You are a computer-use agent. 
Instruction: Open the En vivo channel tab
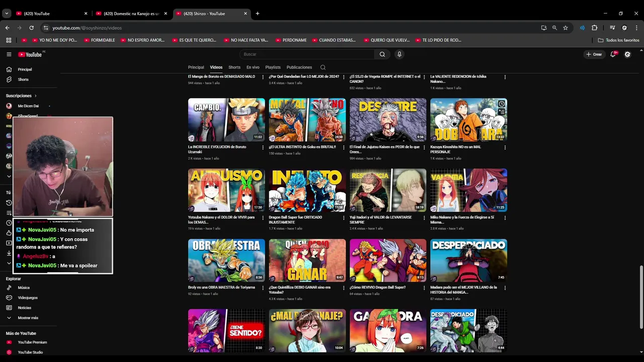click(x=253, y=67)
